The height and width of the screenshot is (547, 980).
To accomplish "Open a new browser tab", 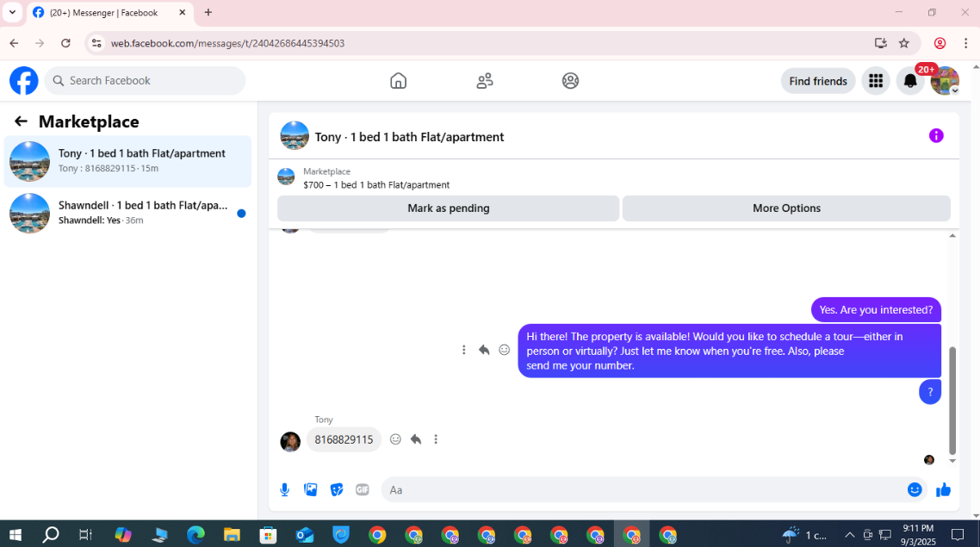I will click(x=208, y=13).
